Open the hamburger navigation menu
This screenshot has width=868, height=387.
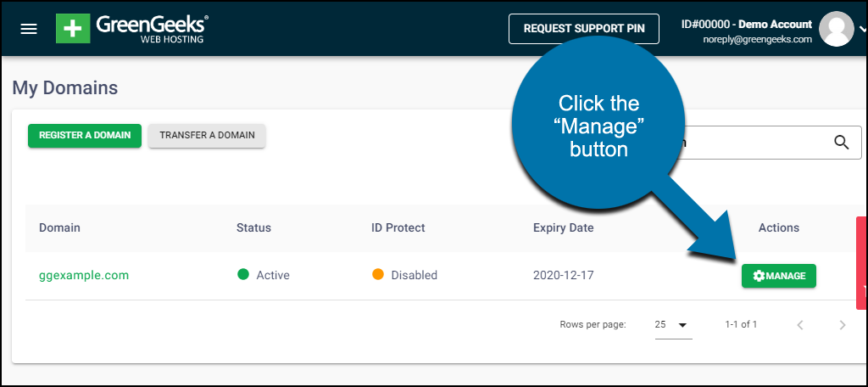coord(29,29)
